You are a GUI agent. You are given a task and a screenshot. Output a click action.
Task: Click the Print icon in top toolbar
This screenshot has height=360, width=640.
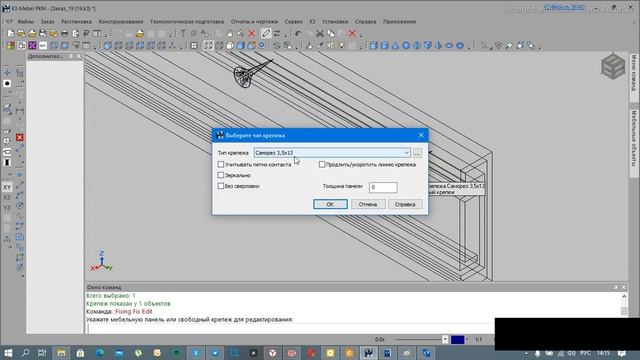(64, 33)
